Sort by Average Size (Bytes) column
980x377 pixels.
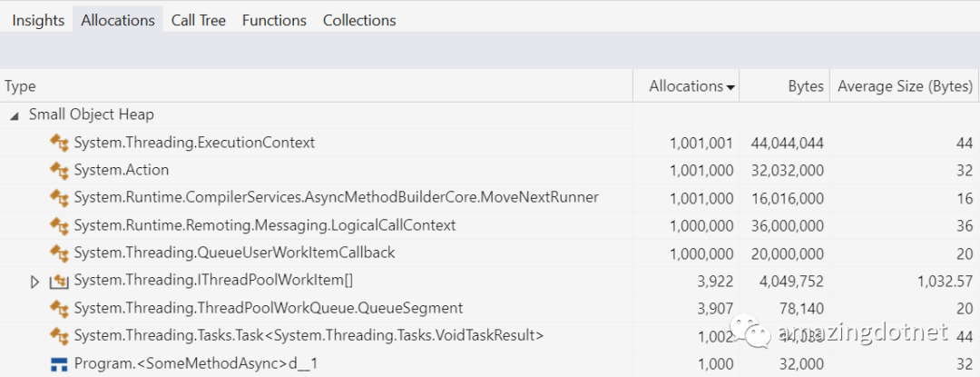point(905,86)
